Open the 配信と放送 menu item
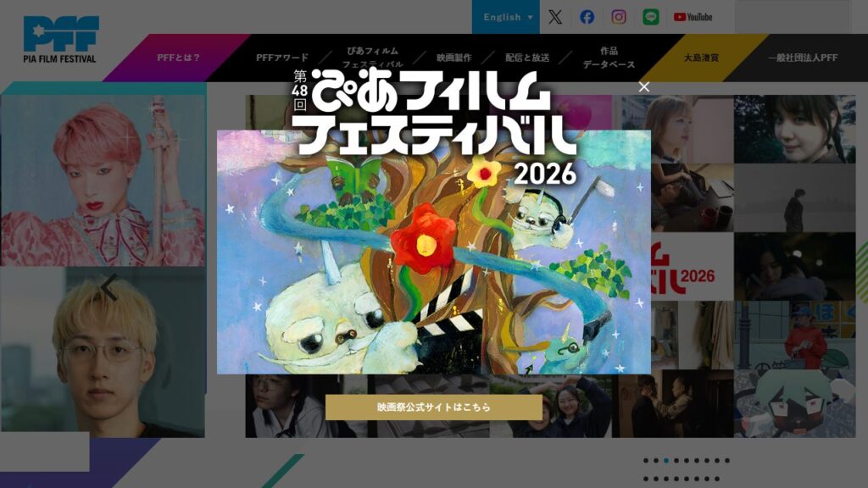The width and height of the screenshot is (868, 488). (527, 58)
